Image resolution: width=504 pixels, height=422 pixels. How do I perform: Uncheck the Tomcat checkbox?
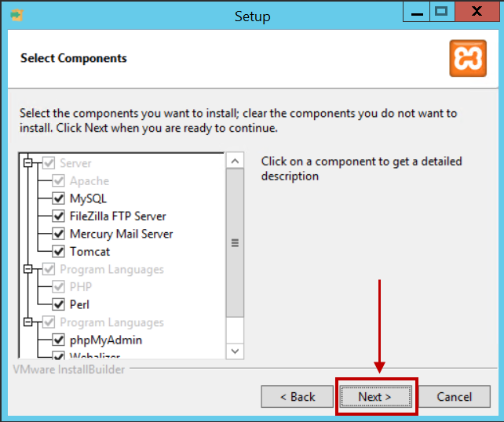click(x=58, y=252)
